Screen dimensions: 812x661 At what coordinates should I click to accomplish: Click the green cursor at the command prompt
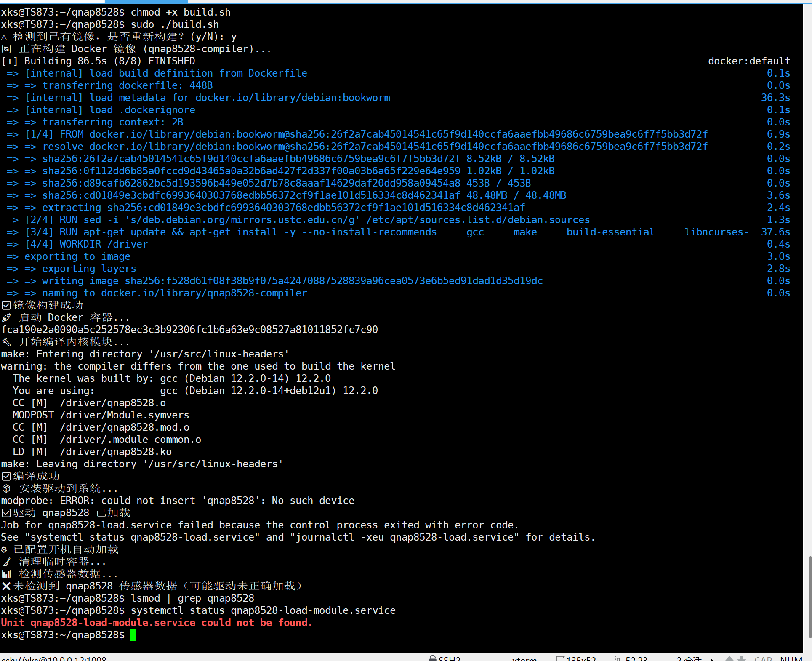tap(133, 635)
